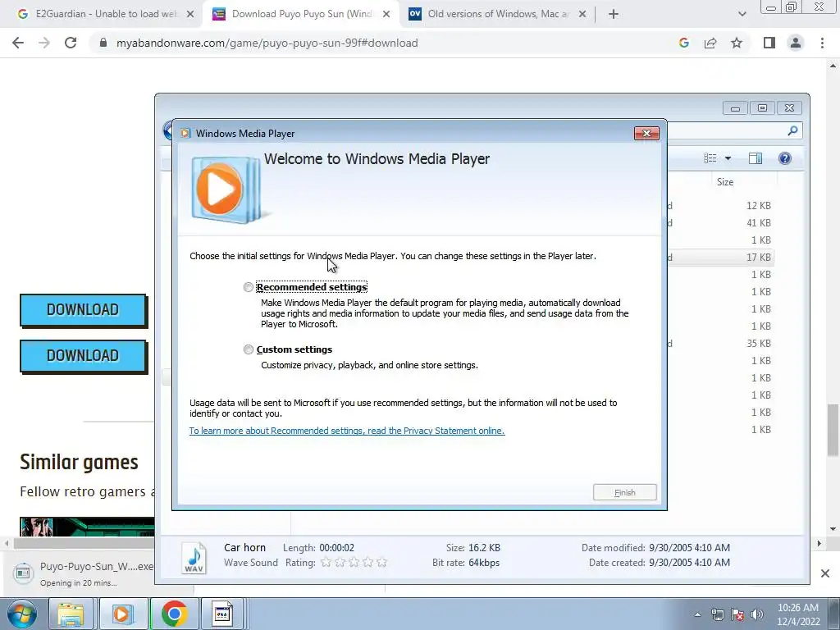Switch to the Old versions of Windows tab
The width and height of the screenshot is (840, 630).
[496, 14]
